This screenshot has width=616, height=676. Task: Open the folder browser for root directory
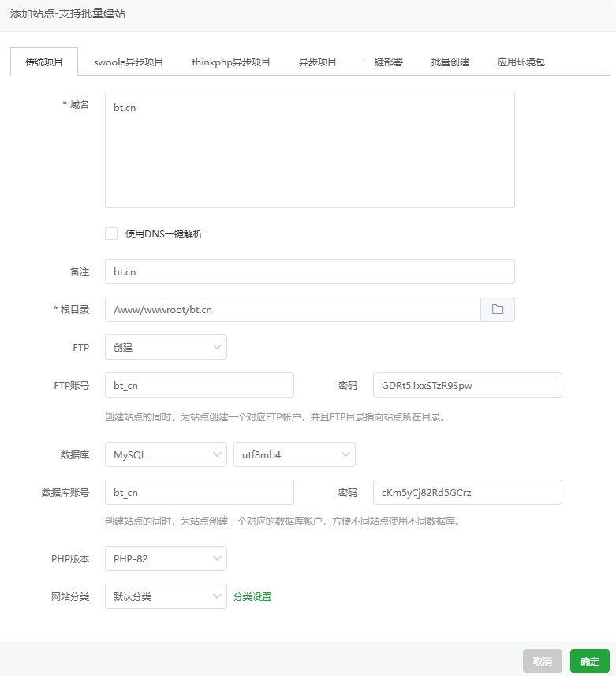tap(498, 309)
